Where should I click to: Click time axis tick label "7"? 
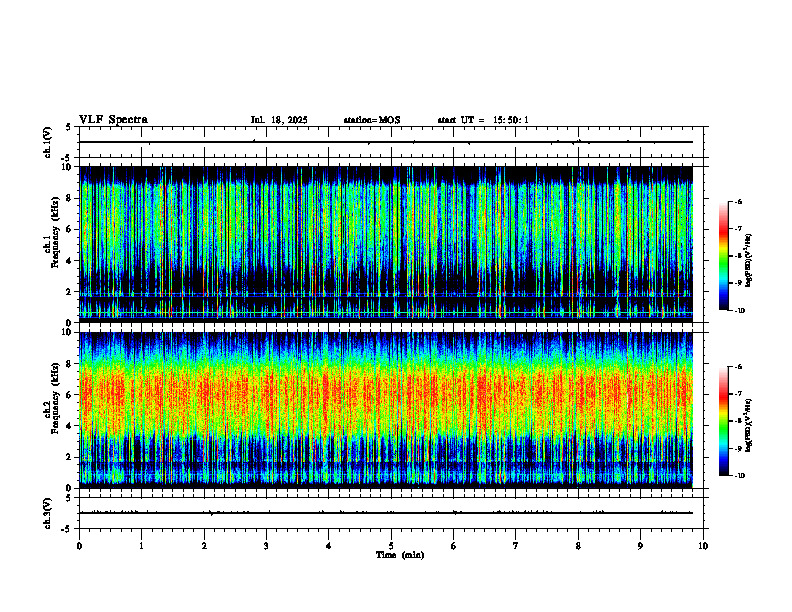(516, 546)
